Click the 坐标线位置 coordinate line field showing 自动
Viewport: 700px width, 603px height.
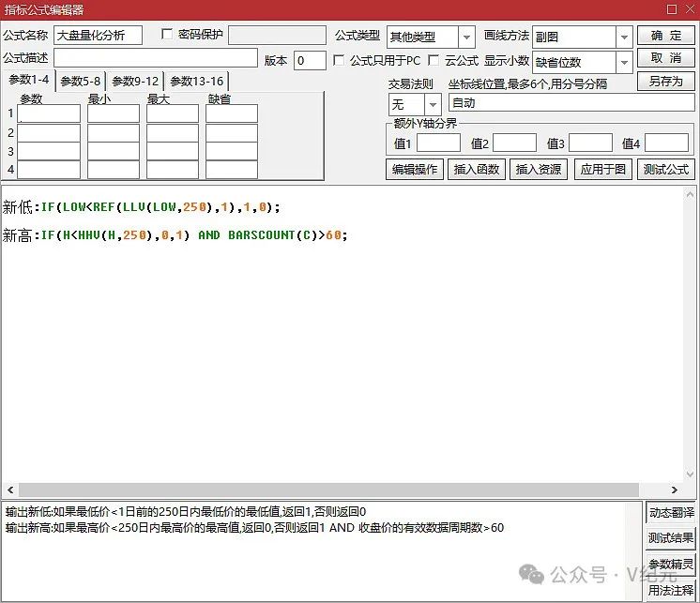pyautogui.click(x=571, y=102)
